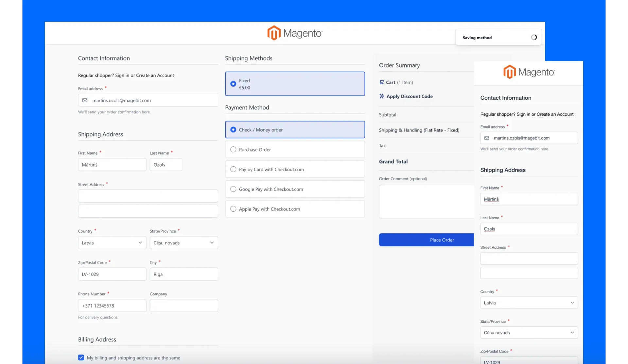The width and height of the screenshot is (628, 364).
Task: Expand Apply Discount Code
Action: (x=406, y=96)
